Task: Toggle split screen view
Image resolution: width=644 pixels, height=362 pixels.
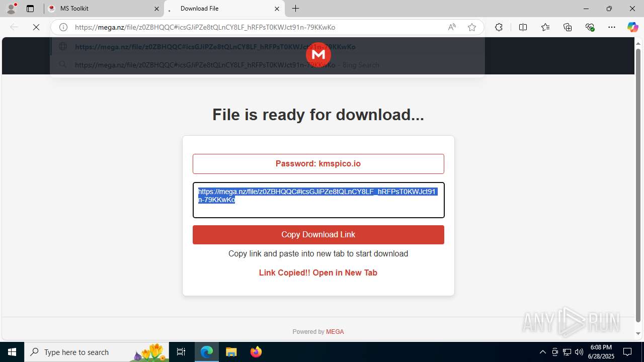Action: click(x=523, y=27)
